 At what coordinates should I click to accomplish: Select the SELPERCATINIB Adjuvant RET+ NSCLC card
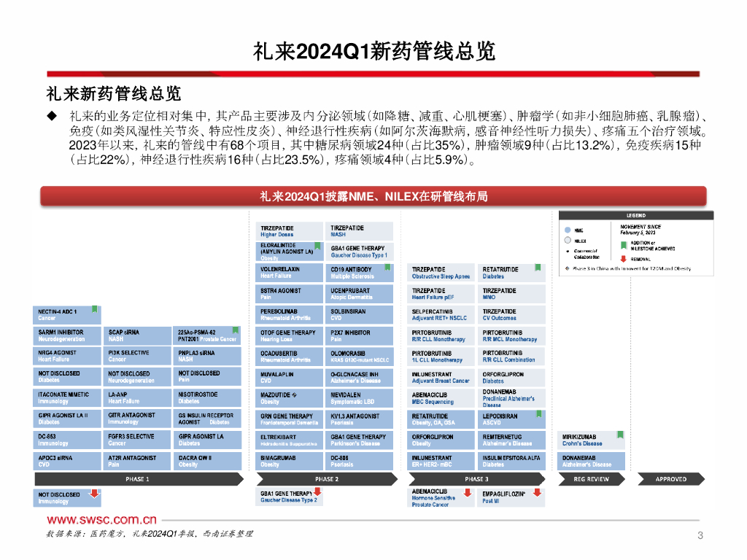click(x=441, y=315)
